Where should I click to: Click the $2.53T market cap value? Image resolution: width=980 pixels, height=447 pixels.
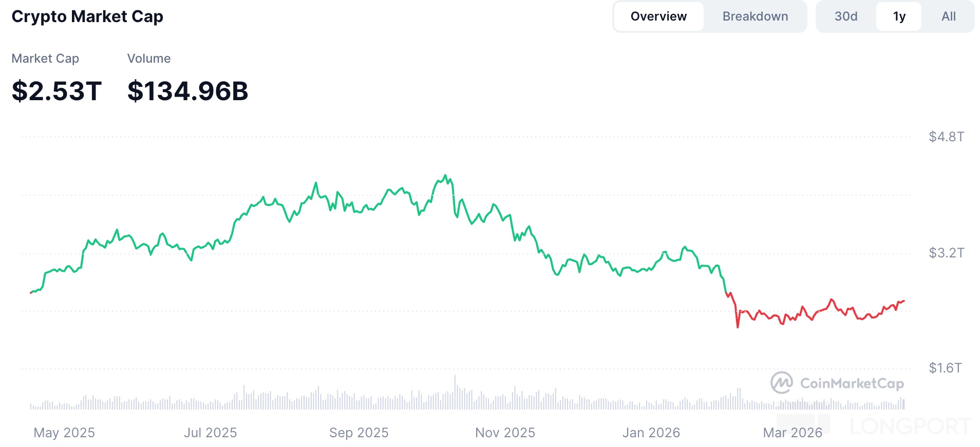tap(56, 91)
